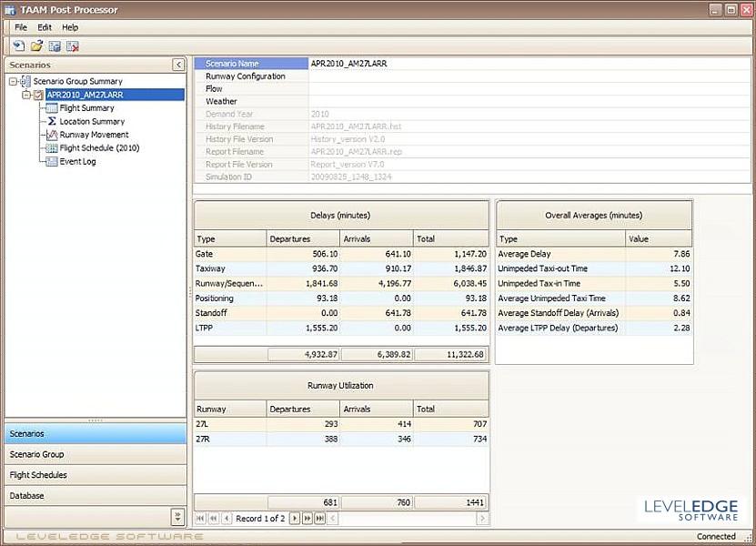Image resolution: width=756 pixels, height=546 pixels.
Task: Switch to Flight Schedules navigation pane
Action: (38, 475)
